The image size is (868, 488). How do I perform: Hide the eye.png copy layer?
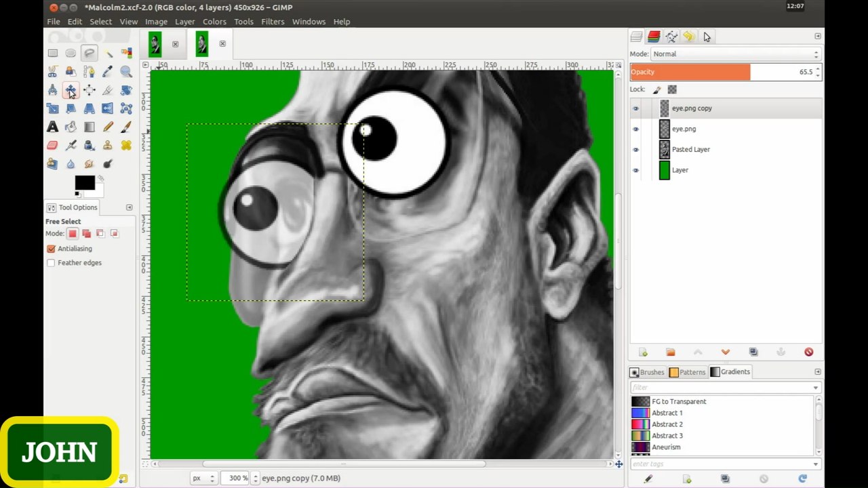pyautogui.click(x=635, y=108)
